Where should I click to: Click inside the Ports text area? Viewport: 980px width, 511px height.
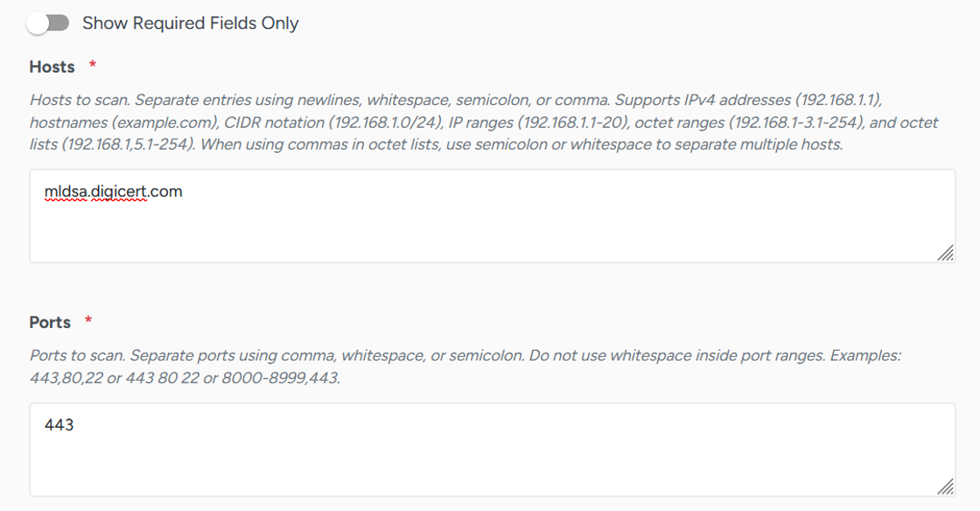point(493,450)
